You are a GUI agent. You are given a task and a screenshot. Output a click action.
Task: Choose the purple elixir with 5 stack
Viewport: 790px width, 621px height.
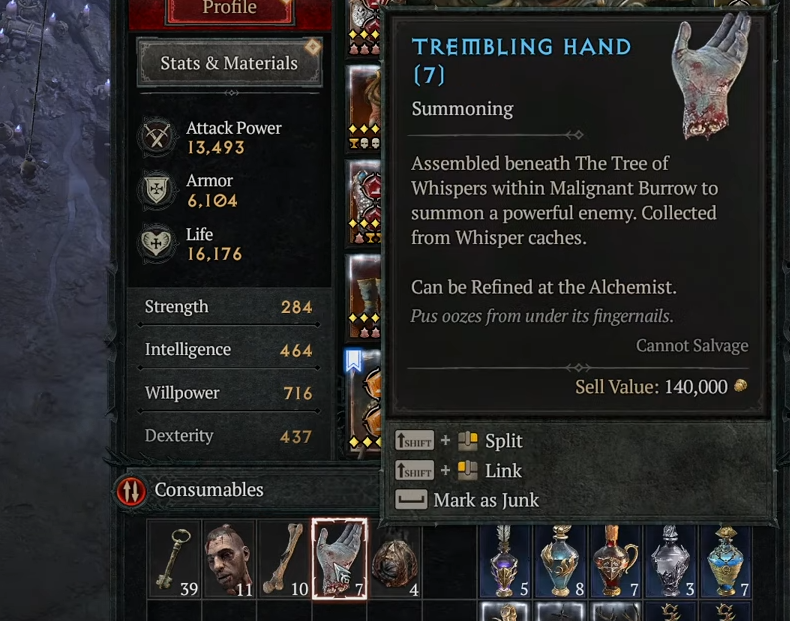pyautogui.click(x=505, y=561)
